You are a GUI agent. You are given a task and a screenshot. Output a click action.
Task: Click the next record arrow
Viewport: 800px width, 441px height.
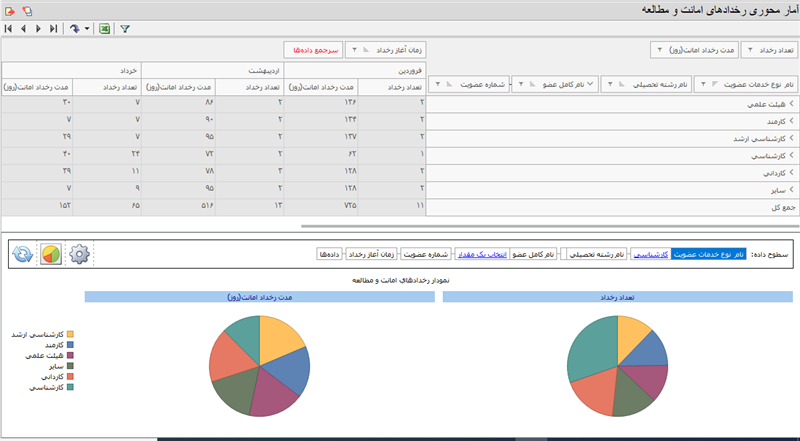(39, 29)
